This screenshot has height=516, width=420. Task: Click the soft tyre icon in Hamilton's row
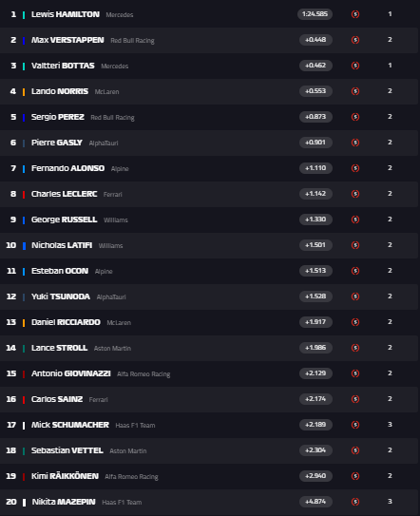tap(355, 14)
